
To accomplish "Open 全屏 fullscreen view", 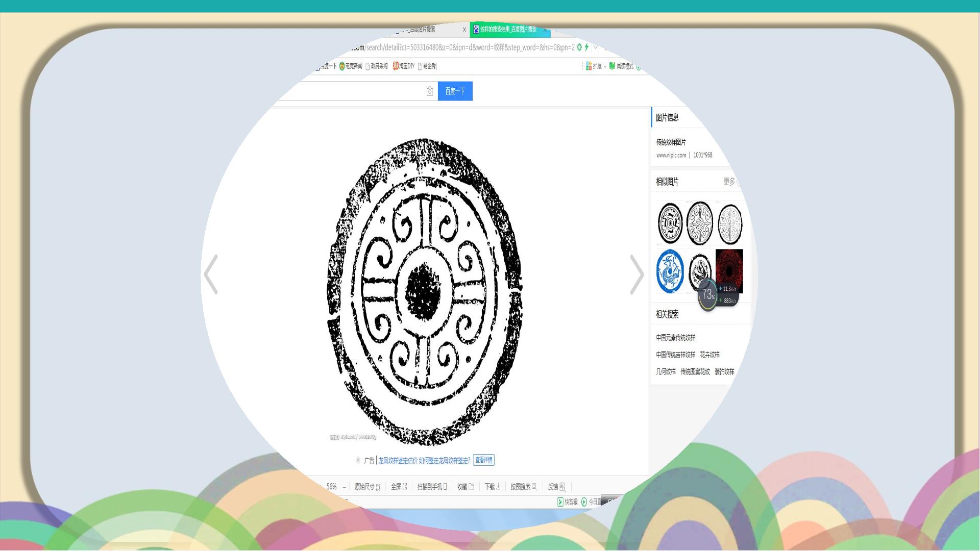I will (399, 487).
